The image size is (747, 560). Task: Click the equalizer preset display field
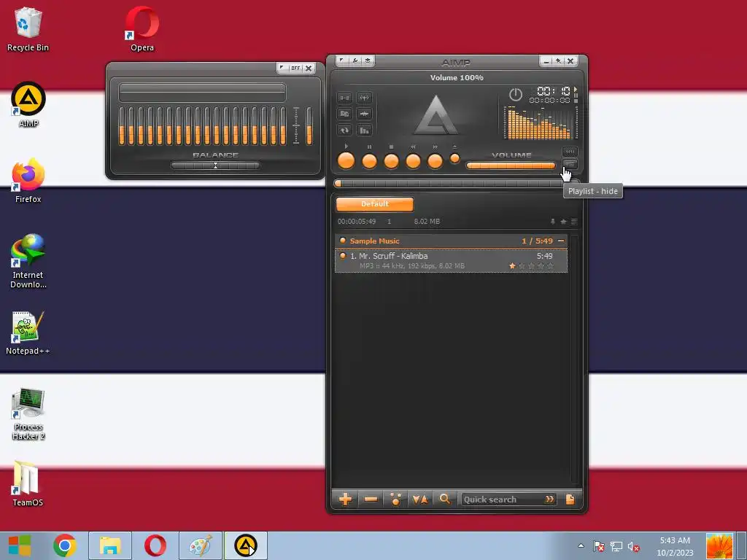pyautogui.click(x=203, y=93)
